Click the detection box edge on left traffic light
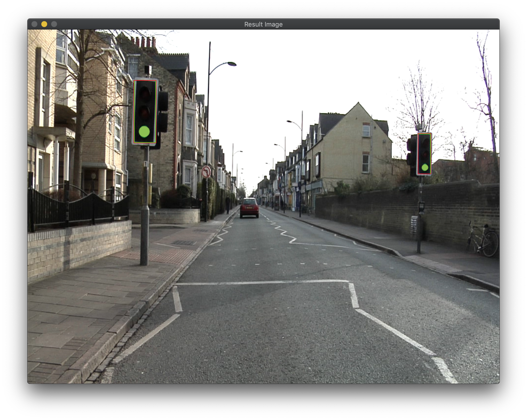Screen dimensions: 527x420 [134, 111]
